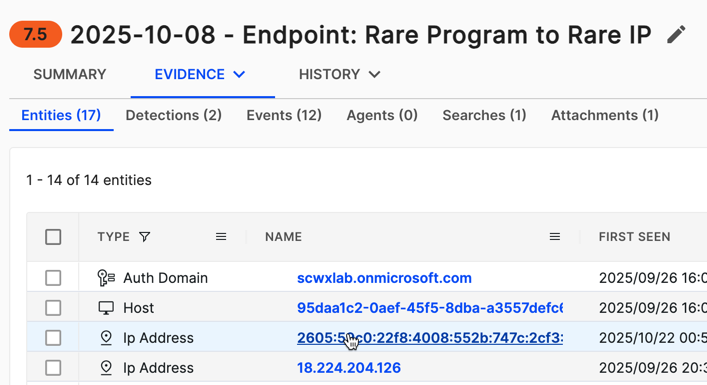The height and width of the screenshot is (385, 707).
Task: Click the TYPE column header label
Action: coord(114,237)
